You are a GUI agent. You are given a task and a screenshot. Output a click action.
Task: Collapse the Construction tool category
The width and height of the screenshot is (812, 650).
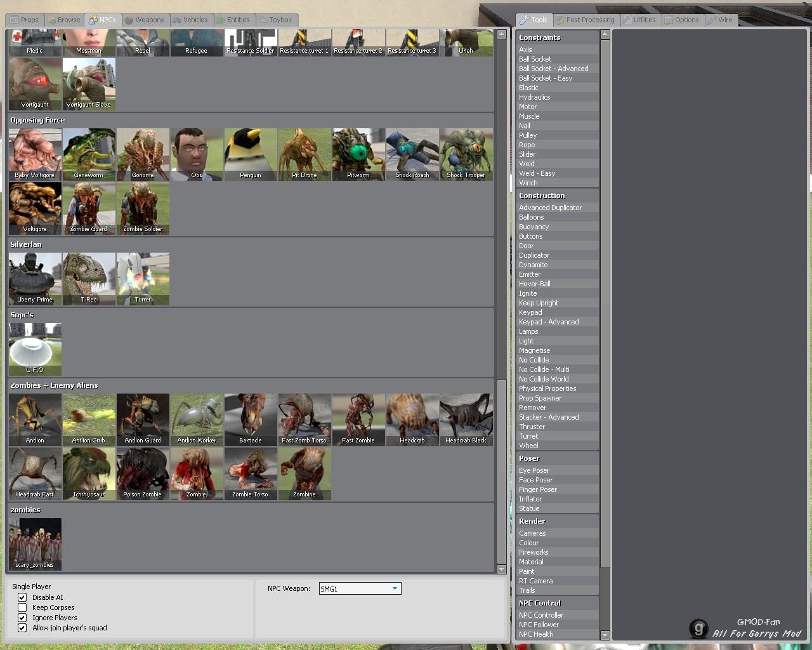pyautogui.click(x=558, y=196)
